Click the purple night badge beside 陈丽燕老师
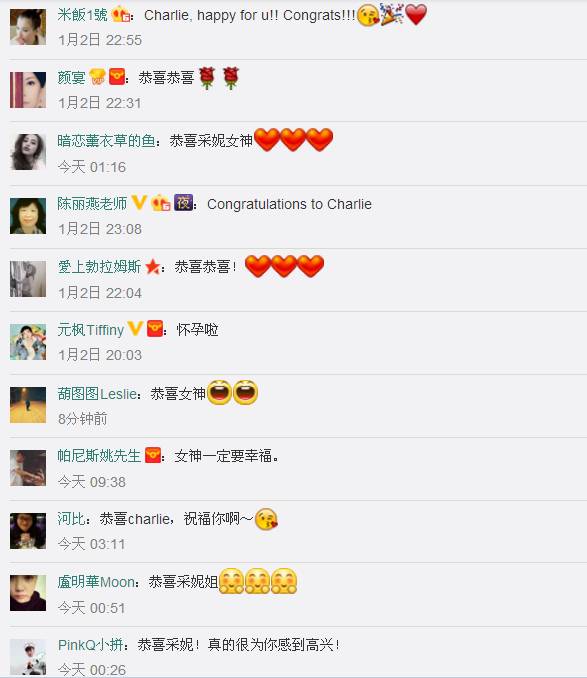Image resolution: width=587 pixels, height=678 pixels. click(x=183, y=202)
